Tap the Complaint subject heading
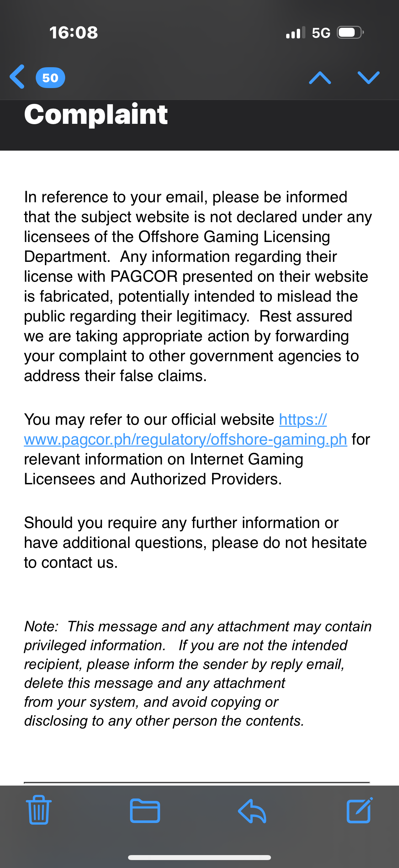 (x=96, y=115)
